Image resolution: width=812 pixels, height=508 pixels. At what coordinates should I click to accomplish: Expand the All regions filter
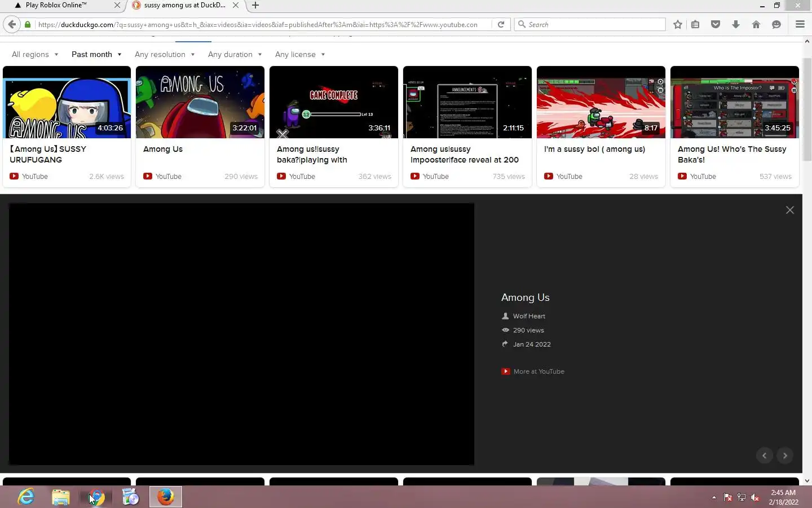point(35,54)
